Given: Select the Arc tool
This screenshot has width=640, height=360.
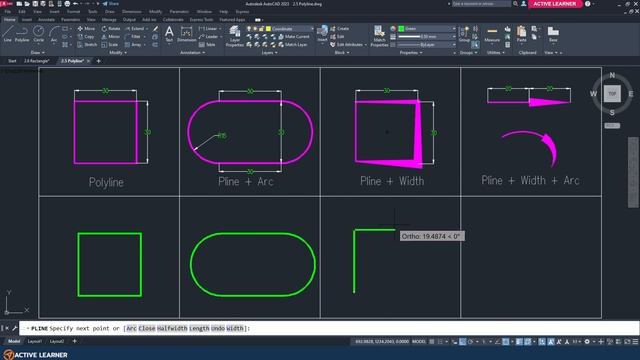Looking at the screenshot, I should click(x=54, y=34).
